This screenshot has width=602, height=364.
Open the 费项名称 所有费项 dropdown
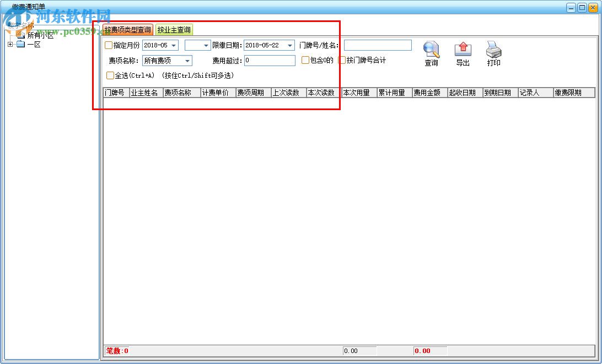click(x=187, y=61)
